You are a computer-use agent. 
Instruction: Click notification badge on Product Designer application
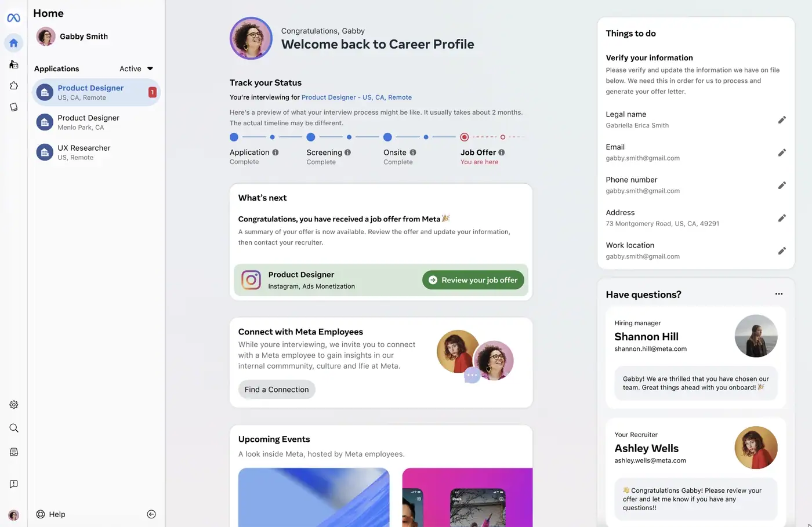153,92
